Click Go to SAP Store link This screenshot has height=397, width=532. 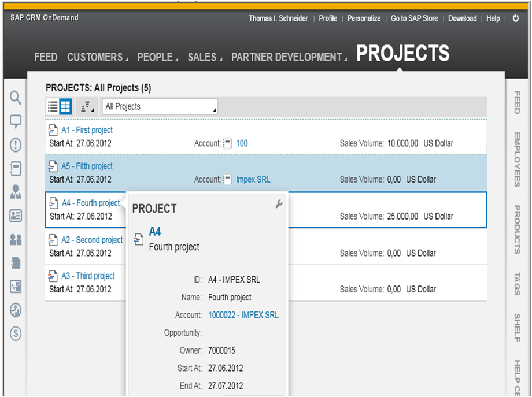coord(414,18)
